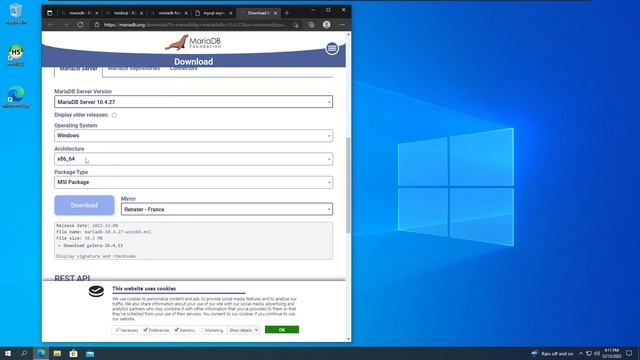Open the Windows Start menu
This screenshot has height=360, width=640.
click(x=8, y=353)
